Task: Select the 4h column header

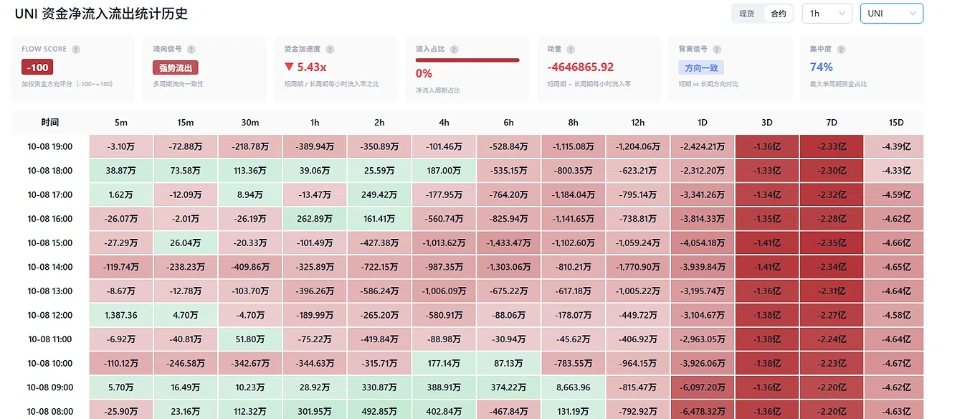Action: click(x=444, y=123)
